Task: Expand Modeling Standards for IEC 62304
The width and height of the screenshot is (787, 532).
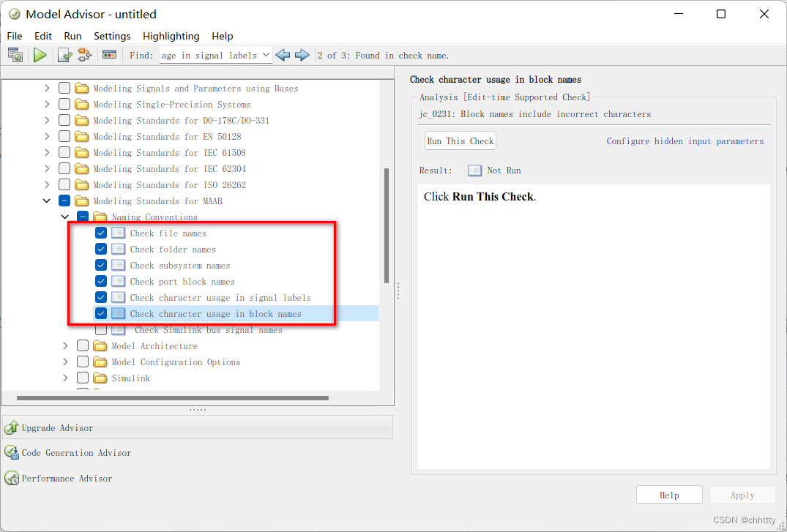Action: tap(47, 168)
